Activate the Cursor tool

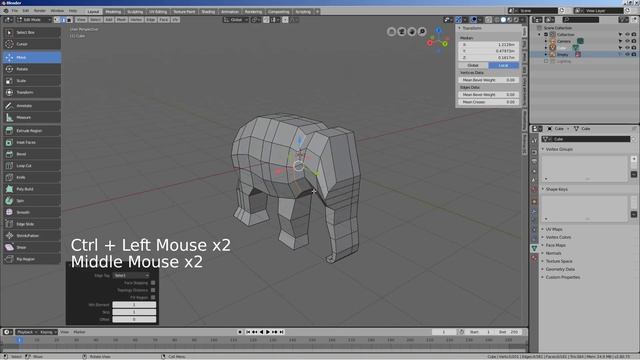(32, 44)
